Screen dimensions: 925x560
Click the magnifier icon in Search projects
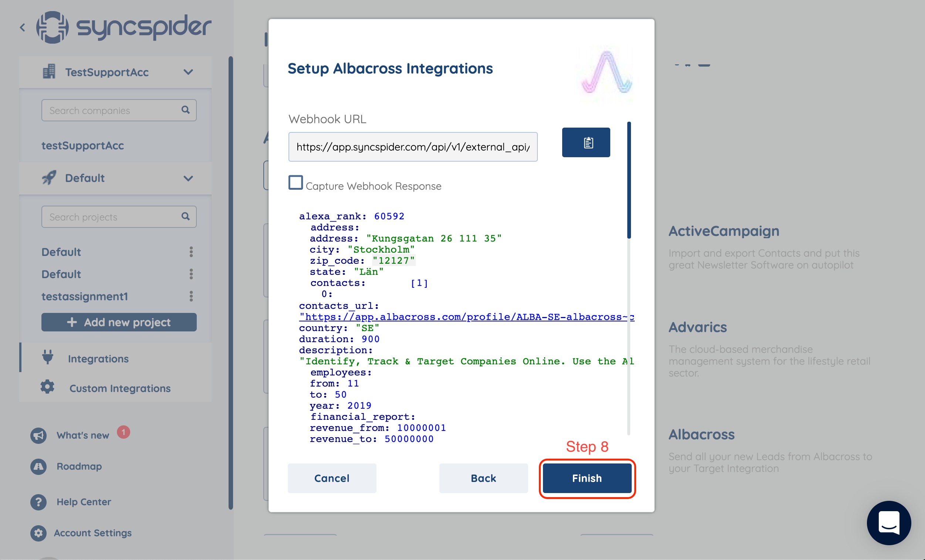point(185,216)
